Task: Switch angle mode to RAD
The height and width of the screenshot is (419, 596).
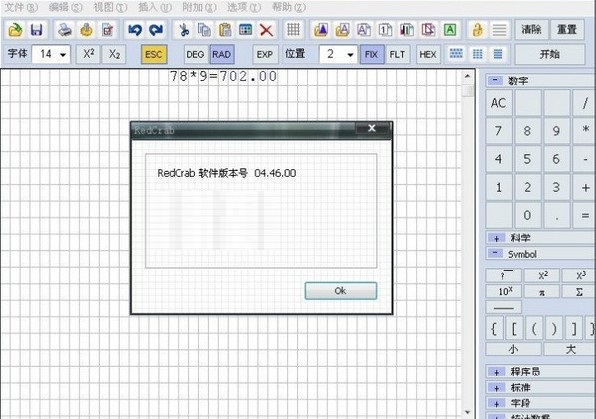Action: pos(222,54)
